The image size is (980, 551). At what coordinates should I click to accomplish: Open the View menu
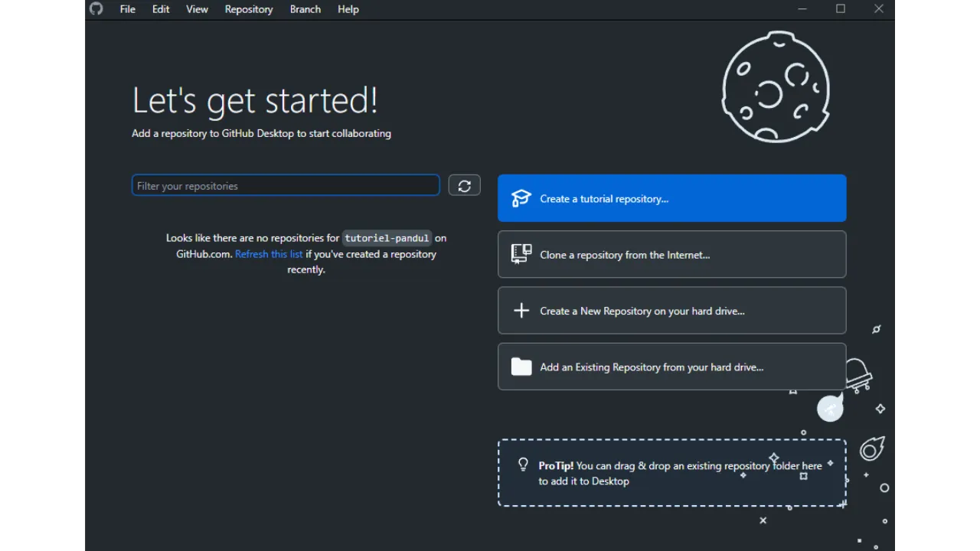[197, 9]
